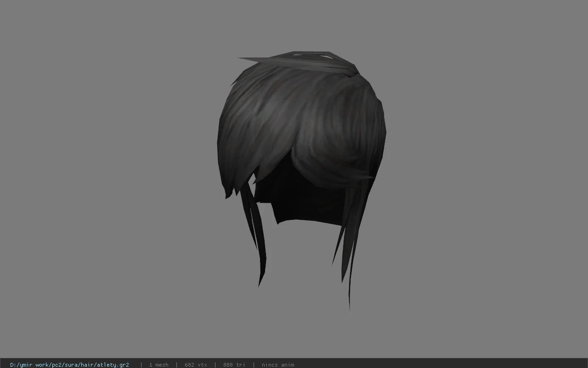
Task: Click the file path D:/ymir work/pc2/sura/hair/atlety.gr2
Action: coord(69,365)
